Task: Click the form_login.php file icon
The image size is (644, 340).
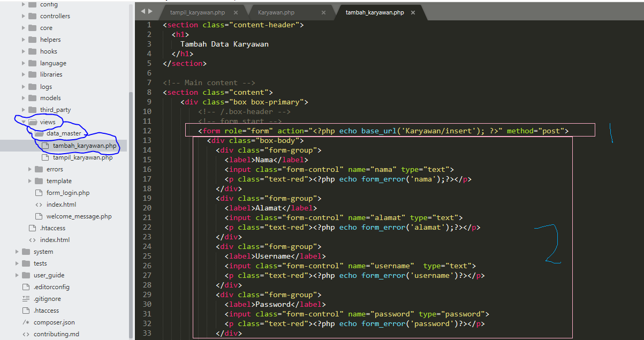Action: [x=39, y=193]
